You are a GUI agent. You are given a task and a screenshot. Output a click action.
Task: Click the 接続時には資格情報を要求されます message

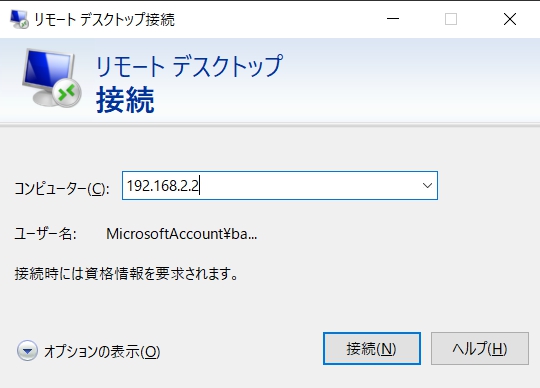[126, 274]
